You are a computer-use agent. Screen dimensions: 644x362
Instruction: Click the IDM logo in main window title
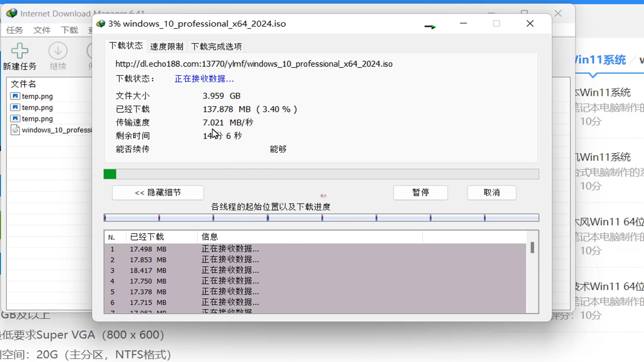(x=12, y=13)
